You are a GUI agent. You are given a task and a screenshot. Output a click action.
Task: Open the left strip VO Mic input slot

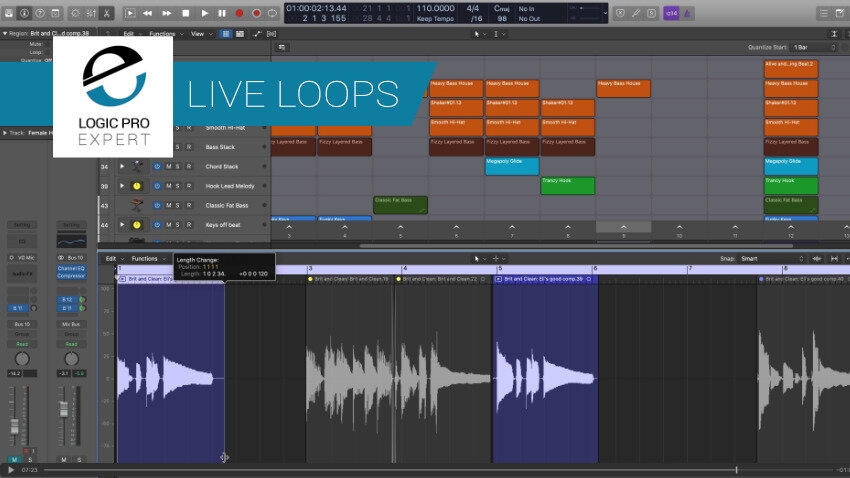click(x=22, y=257)
